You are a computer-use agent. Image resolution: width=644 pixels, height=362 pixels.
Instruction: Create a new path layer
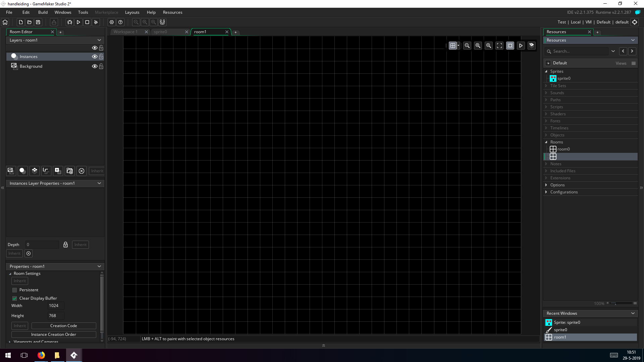[46, 171]
